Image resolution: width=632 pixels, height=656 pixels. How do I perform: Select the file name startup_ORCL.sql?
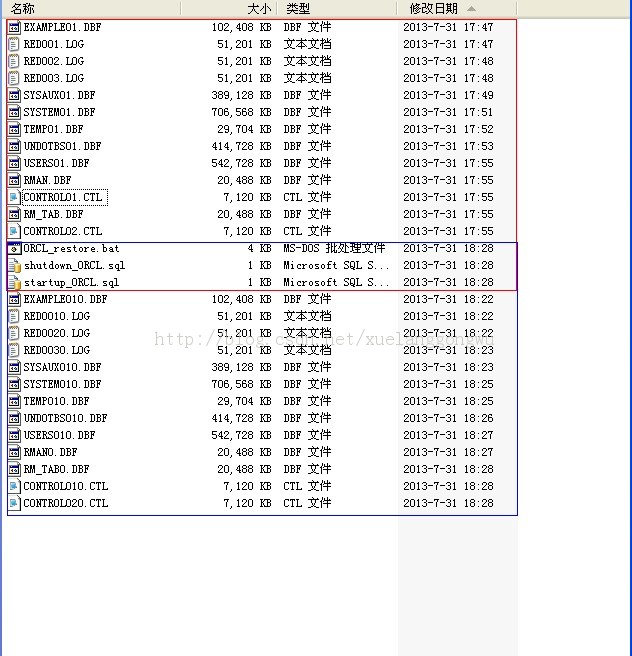72,282
